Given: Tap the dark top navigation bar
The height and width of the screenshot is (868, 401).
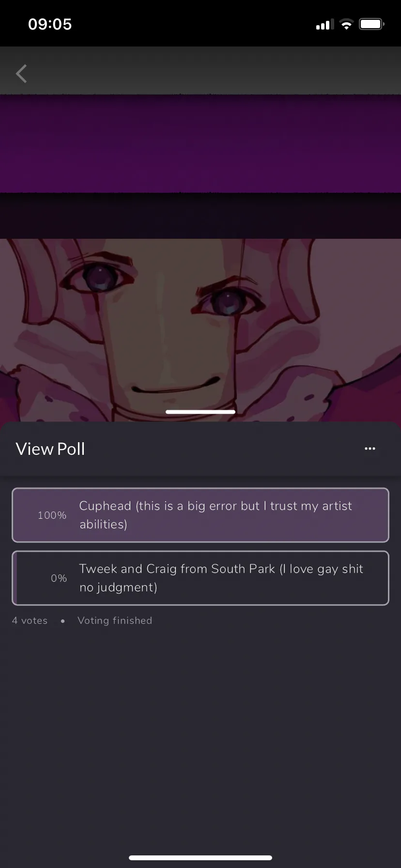Looking at the screenshot, I should coord(200,71).
